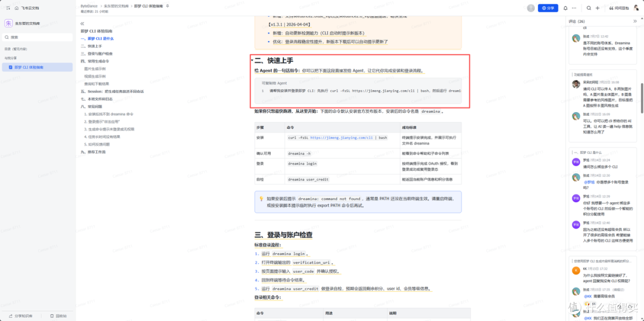Click the blue 分享 share button
Screen dimensions: 644x321
(548, 8)
